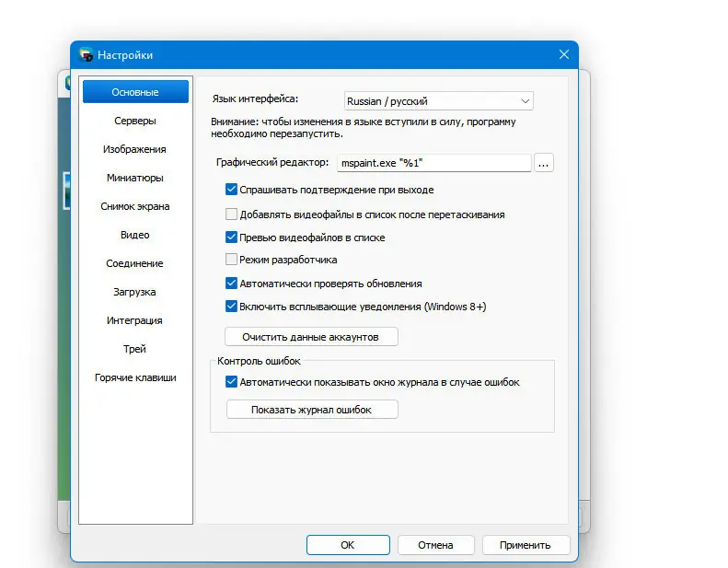Viewport: 728px width, 568px height.
Task: Go to the Миниатюры section
Action: coord(135,178)
